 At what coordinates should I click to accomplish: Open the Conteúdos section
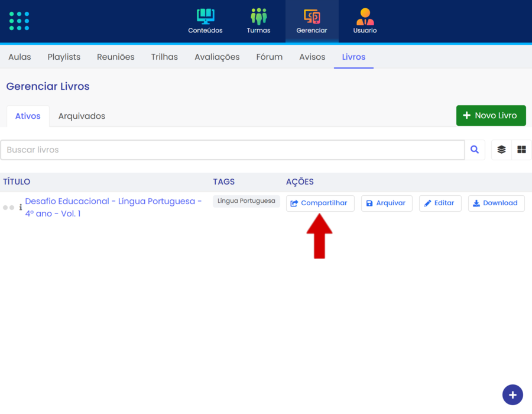click(205, 21)
